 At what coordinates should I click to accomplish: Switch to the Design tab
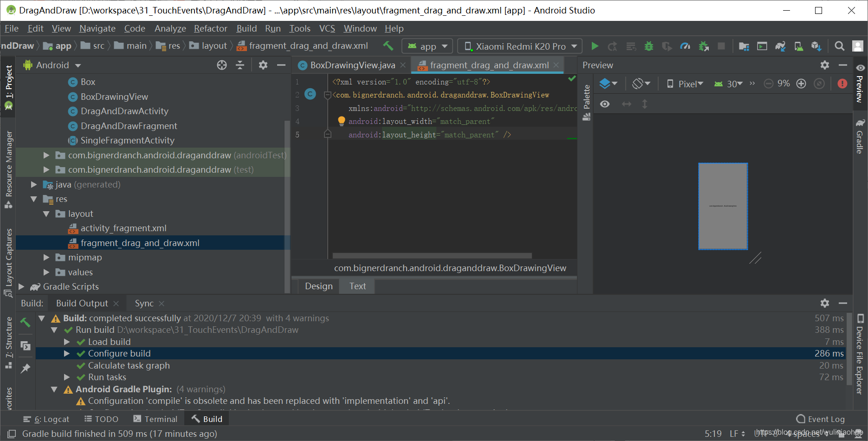[x=318, y=286]
